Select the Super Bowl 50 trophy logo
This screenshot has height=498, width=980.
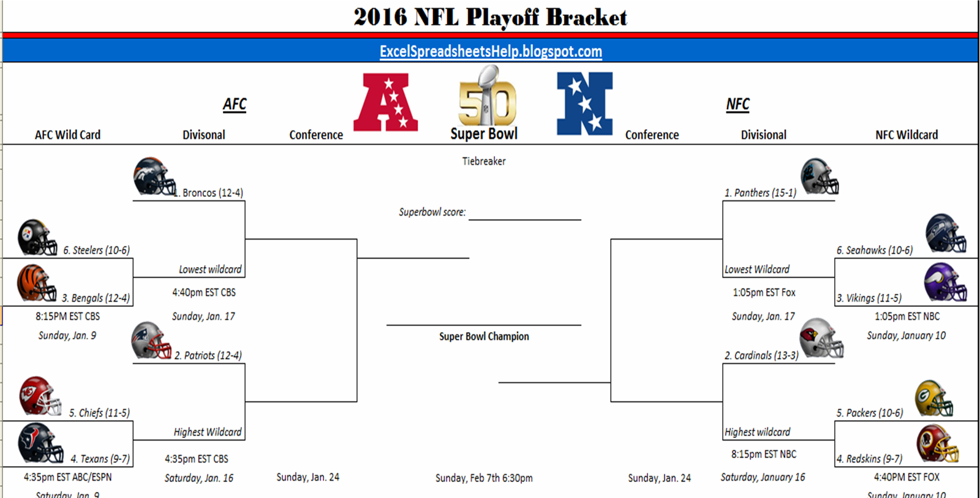pos(487,96)
